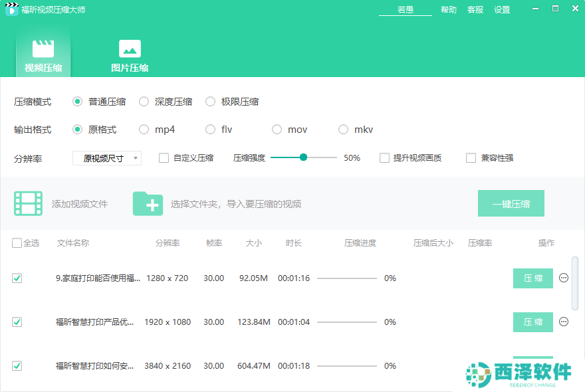The width and height of the screenshot is (585, 392).
Task: Switch to the 图片压缩 tab
Action: click(x=130, y=55)
